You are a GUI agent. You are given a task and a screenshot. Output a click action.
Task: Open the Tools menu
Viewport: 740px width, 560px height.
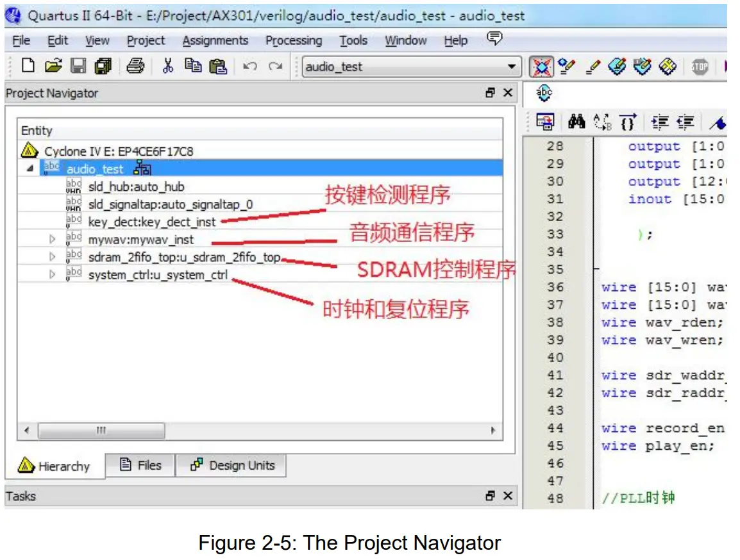[353, 40]
